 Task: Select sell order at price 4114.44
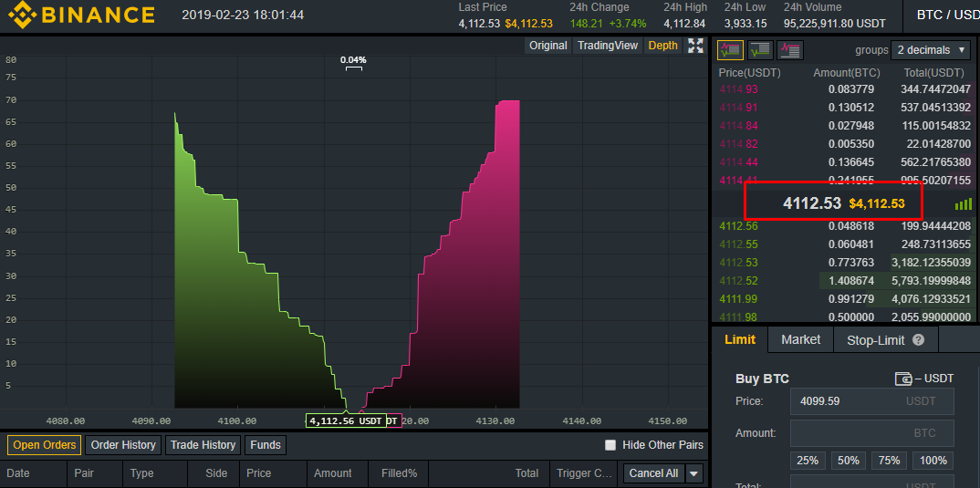[x=846, y=161]
